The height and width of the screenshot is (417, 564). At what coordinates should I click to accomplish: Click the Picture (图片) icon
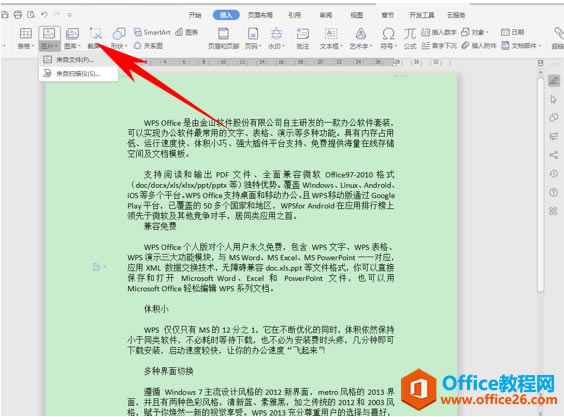point(49,33)
